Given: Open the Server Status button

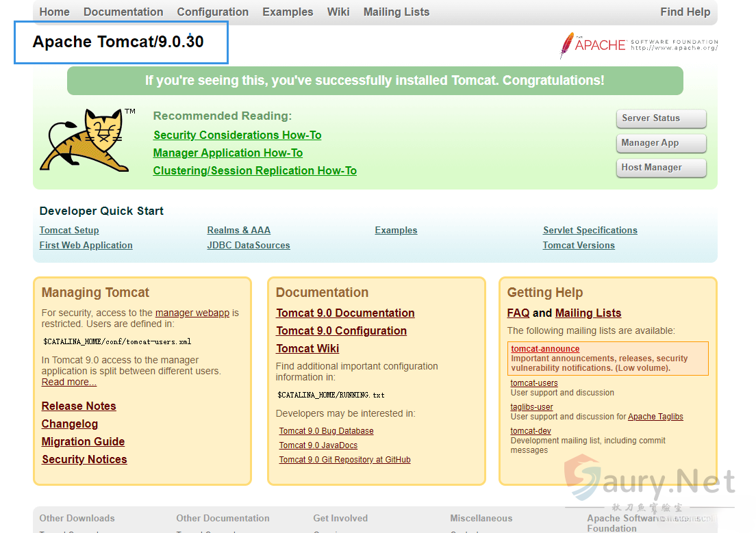Looking at the screenshot, I should pos(661,118).
